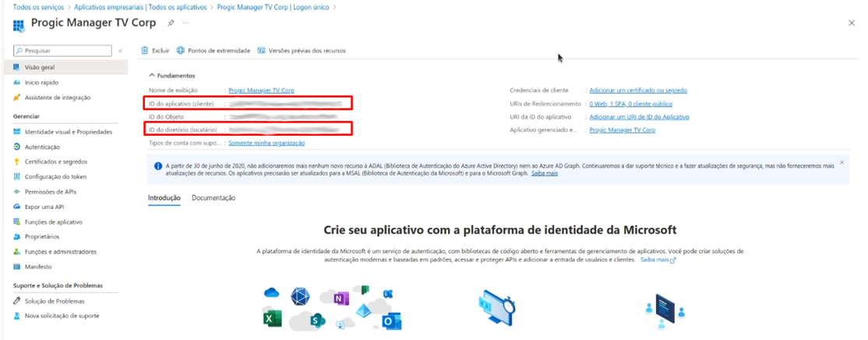Open the managed application Progic Manager TV Corp link
868x340 pixels.
[623, 130]
